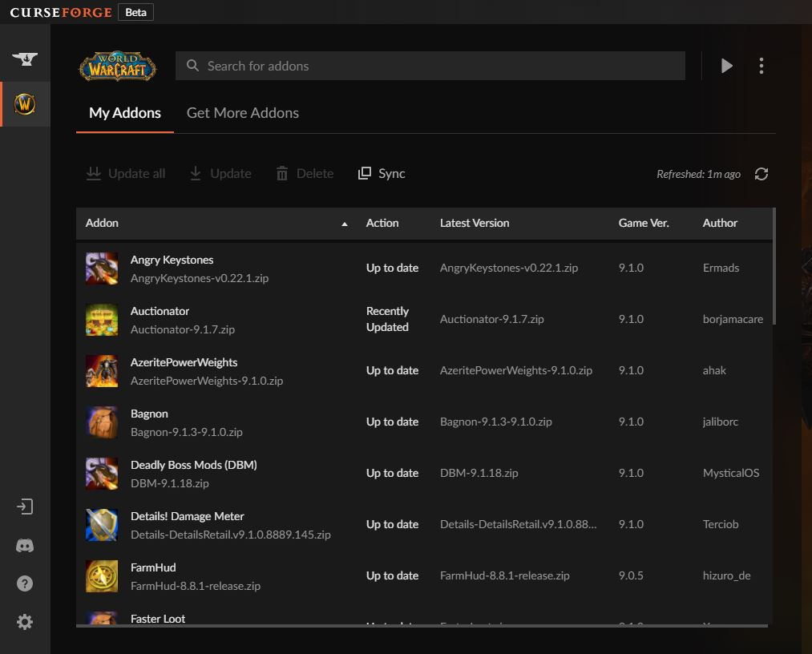
Task: Click the Bagnon addon bag thumbnail
Action: [x=102, y=422]
